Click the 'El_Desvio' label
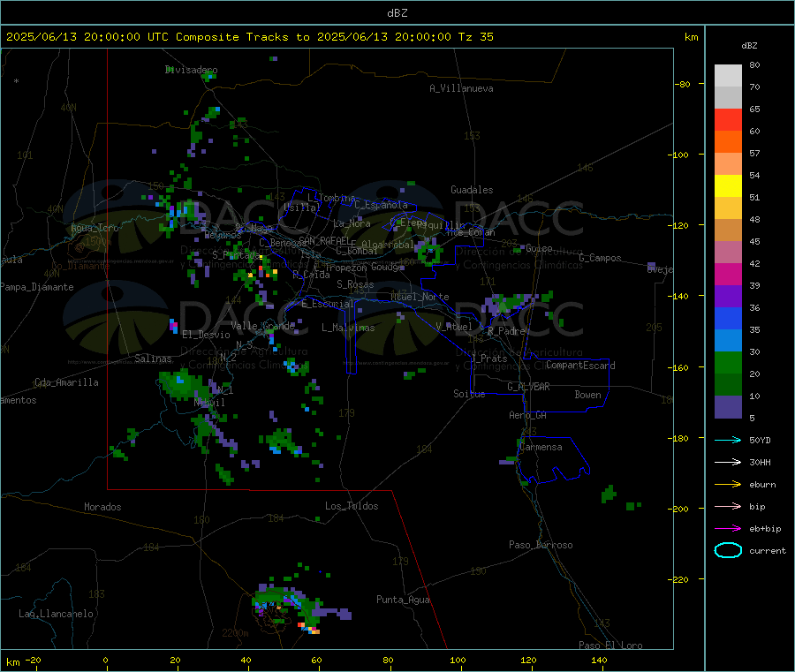This screenshot has height=672, width=795. (207, 335)
